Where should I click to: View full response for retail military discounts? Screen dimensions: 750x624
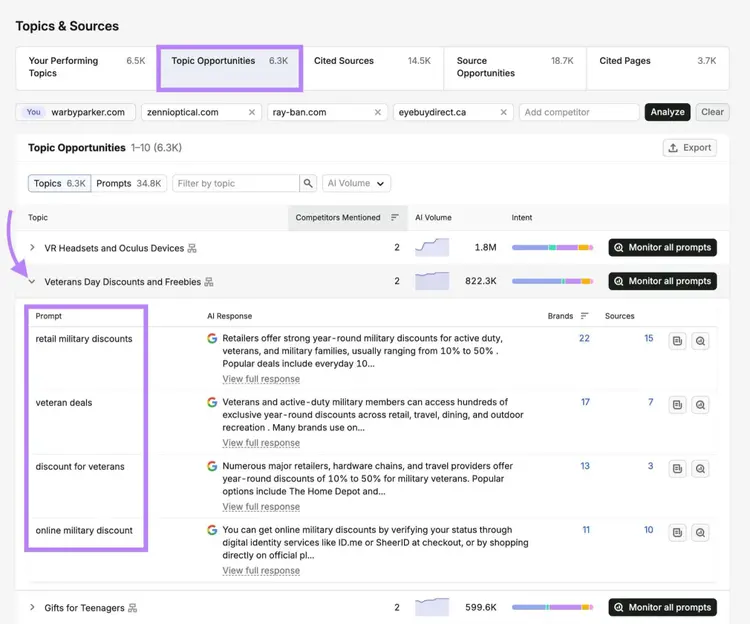coord(261,379)
